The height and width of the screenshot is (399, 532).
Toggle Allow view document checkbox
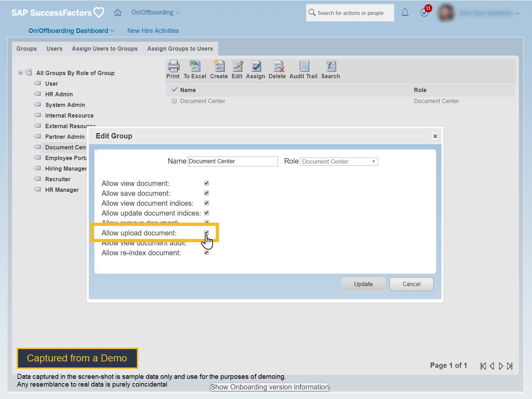pyautogui.click(x=207, y=183)
